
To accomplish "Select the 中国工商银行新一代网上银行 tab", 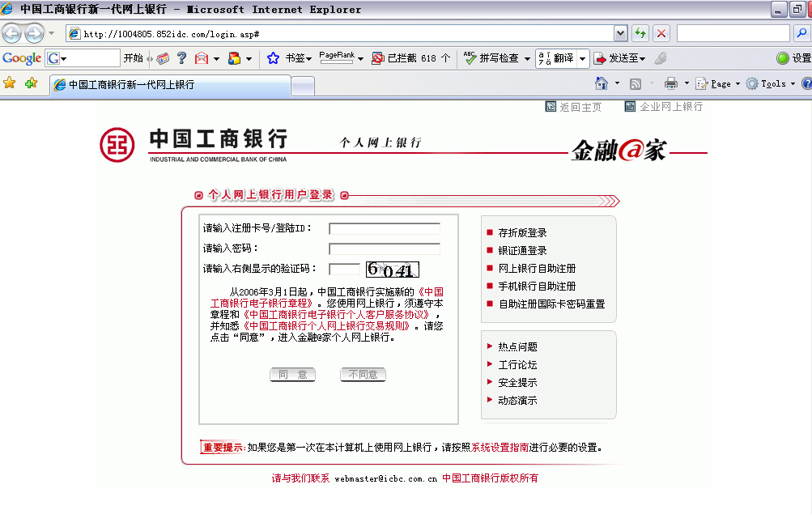I will [x=170, y=85].
